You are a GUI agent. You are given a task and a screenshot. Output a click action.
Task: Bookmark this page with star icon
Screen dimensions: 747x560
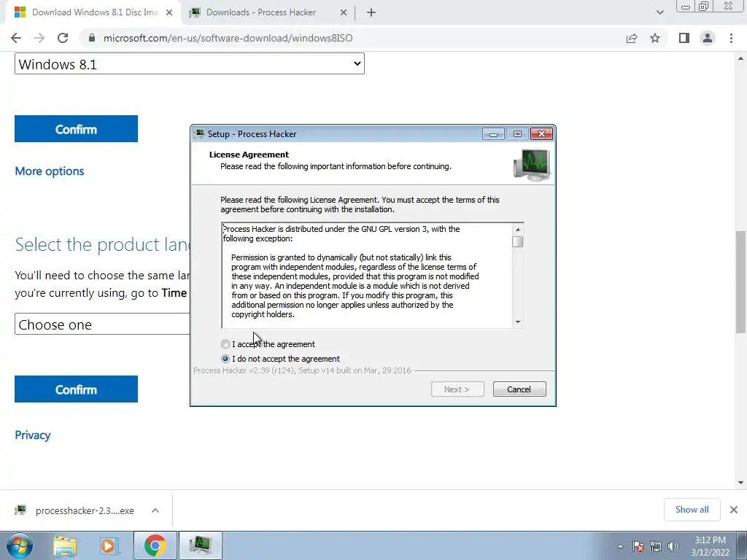[655, 38]
